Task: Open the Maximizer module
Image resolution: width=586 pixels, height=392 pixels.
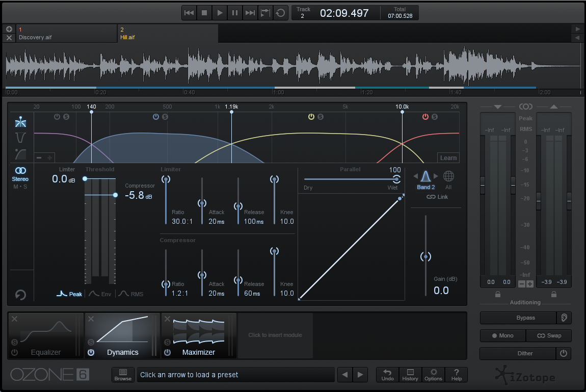Action: coord(198,335)
